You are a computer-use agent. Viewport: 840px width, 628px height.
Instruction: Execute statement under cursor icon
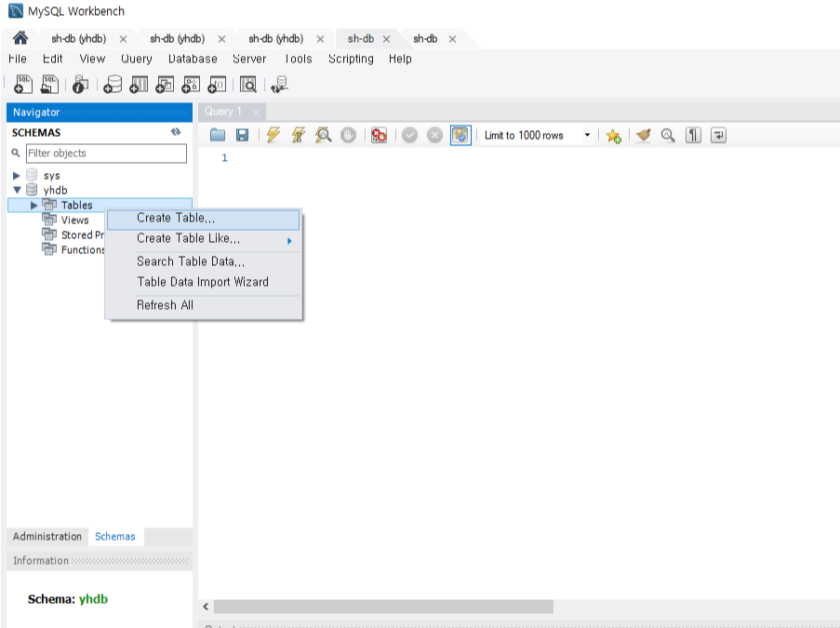[299, 135]
